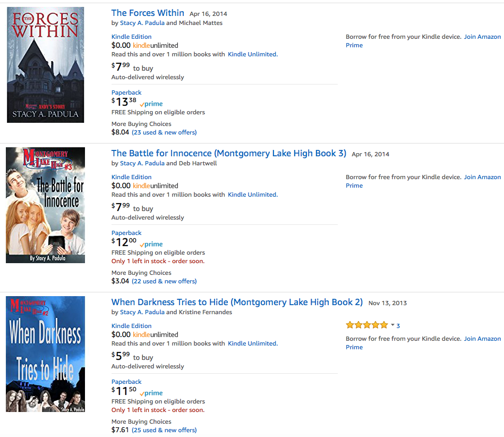Open When Darkness Tries to Hide title
The width and height of the screenshot is (504, 437).
(237, 302)
